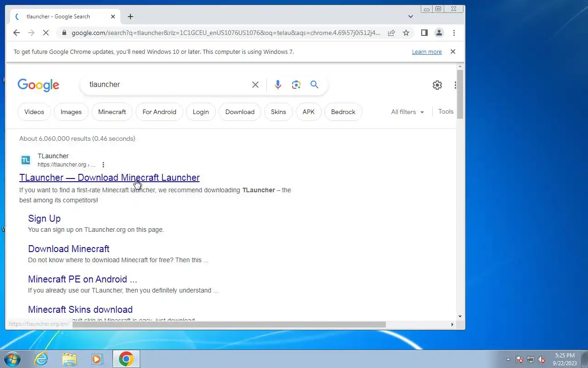588x368 pixels.
Task: Expand the All filters dropdown
Action: coord(407,112)
